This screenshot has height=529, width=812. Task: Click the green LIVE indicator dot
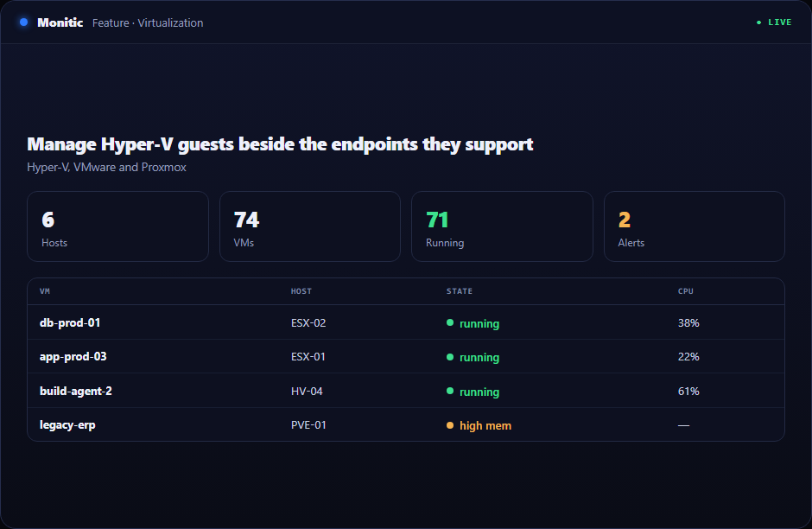758,22
